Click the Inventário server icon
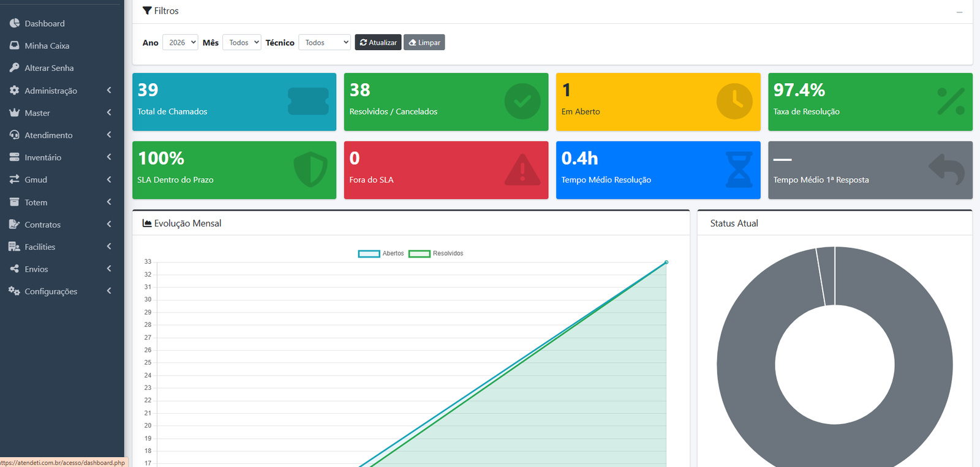980x467 pixels. point(15,157)
